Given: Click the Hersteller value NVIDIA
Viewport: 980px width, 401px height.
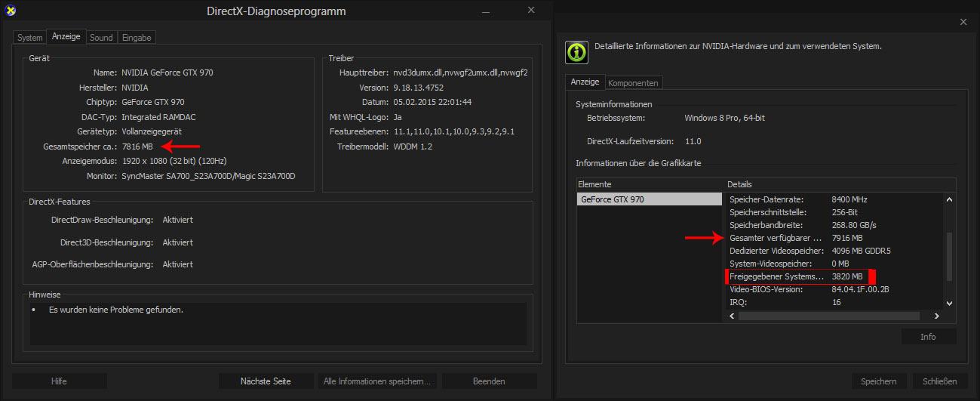Looking at the screenshot, I should [135, 88].
